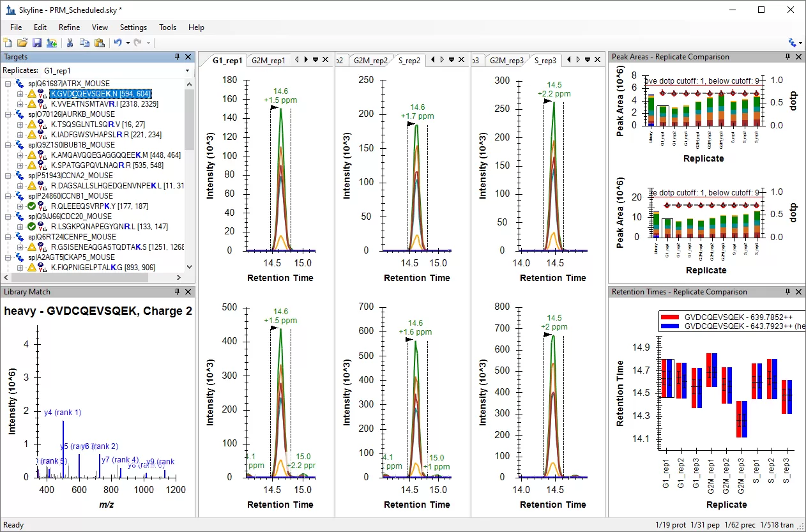Click the Paste clipboard icon

99,43
